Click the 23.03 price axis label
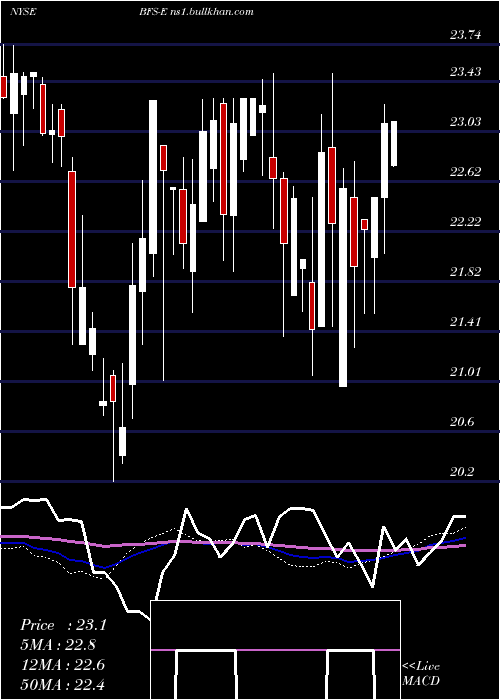The width and height of the screenshot is (500, 700). tap(466, 121)
